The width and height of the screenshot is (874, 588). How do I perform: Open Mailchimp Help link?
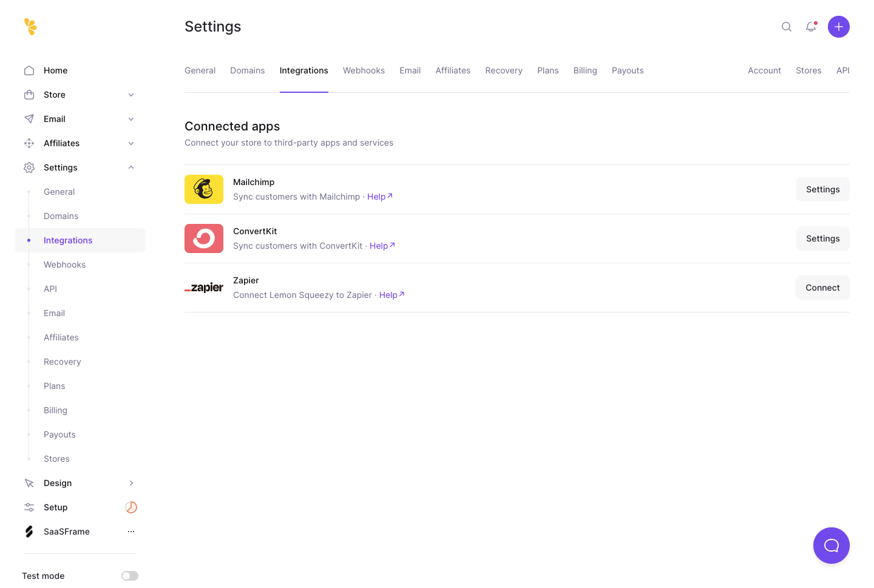pos(380,197)
